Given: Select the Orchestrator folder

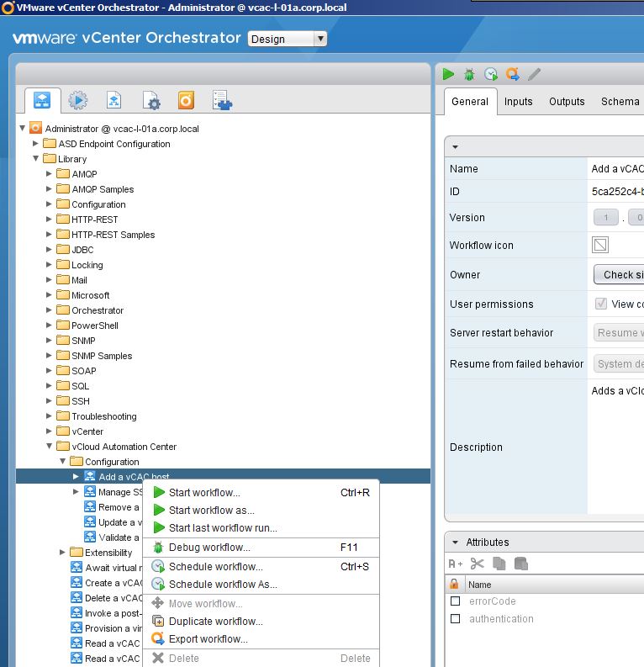Looking at the screenshot, I should (98, 310).
